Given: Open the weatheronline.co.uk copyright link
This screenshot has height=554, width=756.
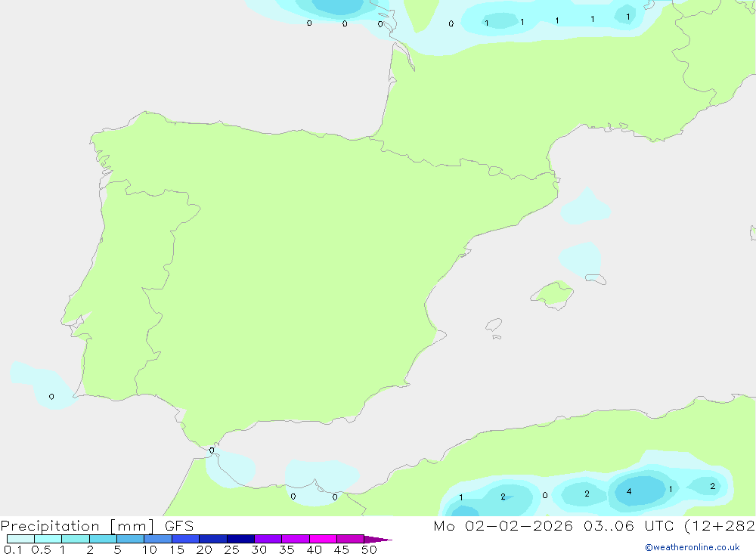Looking at the screenshot, I should tap(692, 547).
